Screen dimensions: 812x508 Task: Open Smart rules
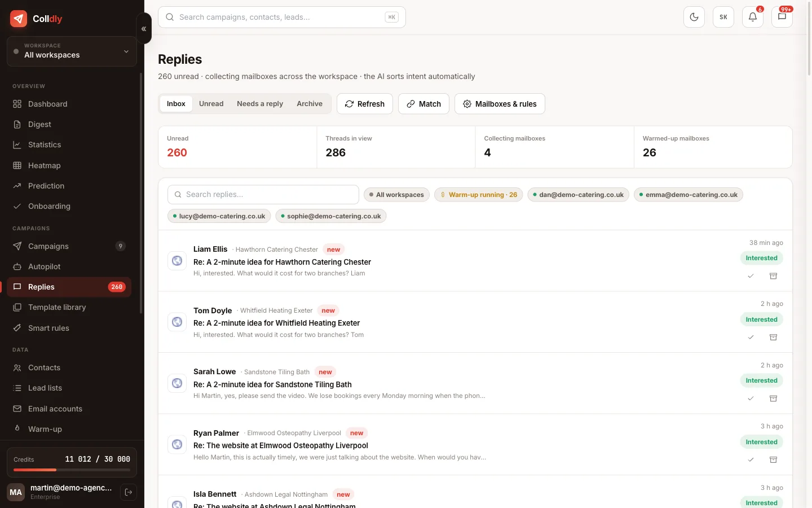point(69,328)
